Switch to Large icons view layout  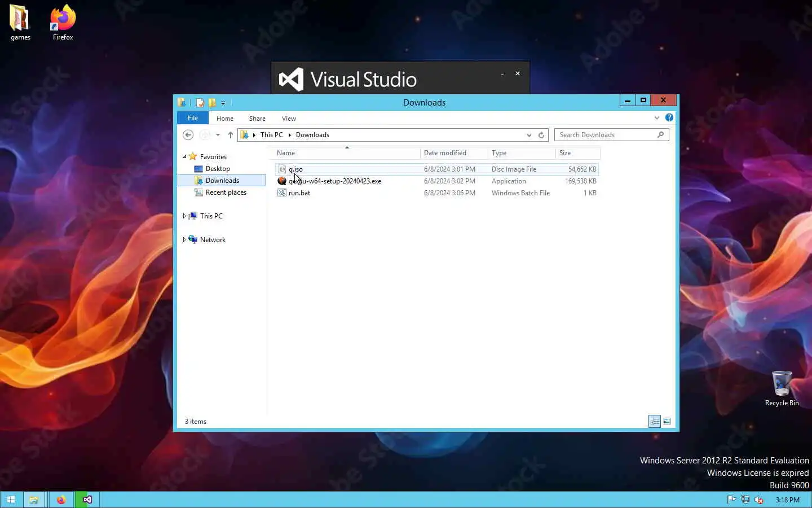pyautogui.click(x=667, y=422)
